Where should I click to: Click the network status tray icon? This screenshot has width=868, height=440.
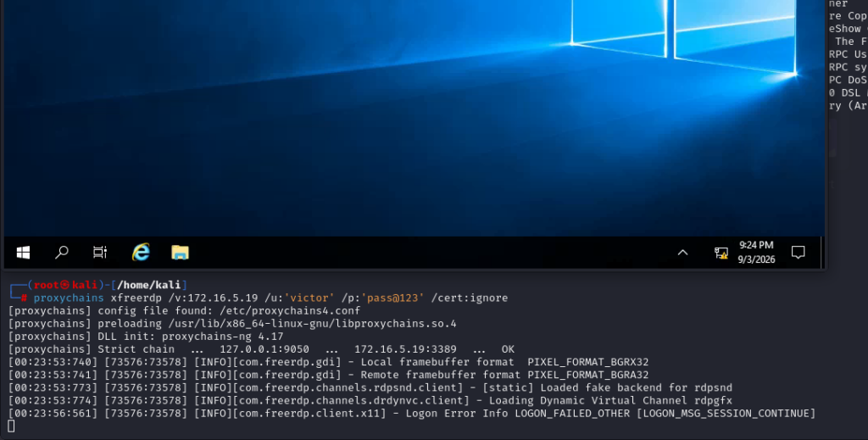[x=721, y=253]
